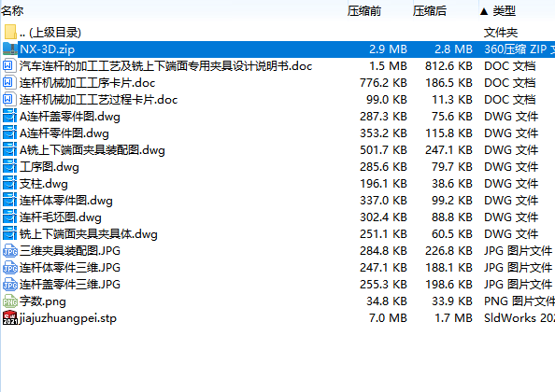Click the JPG icon for 连杆盖零件三维.JPG
The height and width of the screenshot is (392, 555).
click(10, 284)
